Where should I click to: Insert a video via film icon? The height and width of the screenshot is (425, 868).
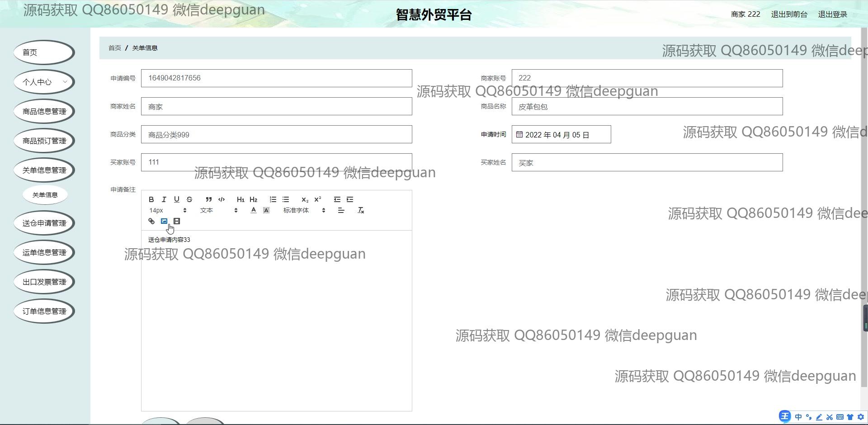click(x=177, y=221)
